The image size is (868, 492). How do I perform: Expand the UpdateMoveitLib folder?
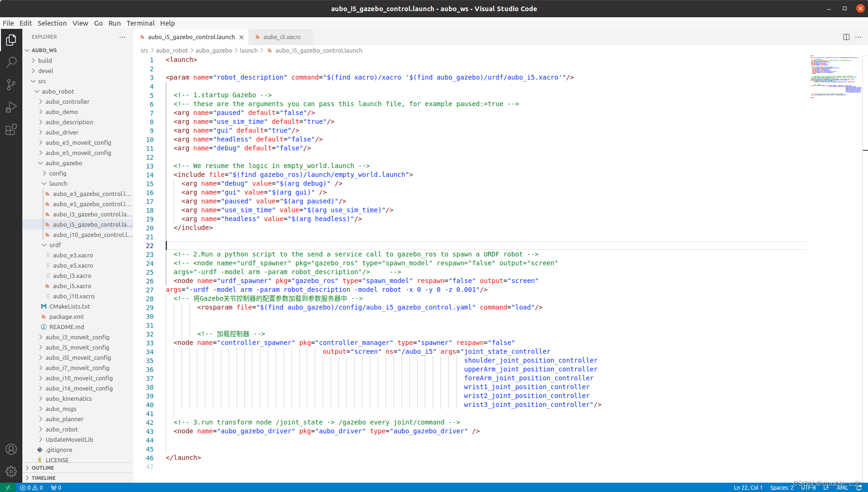[78, 439]
